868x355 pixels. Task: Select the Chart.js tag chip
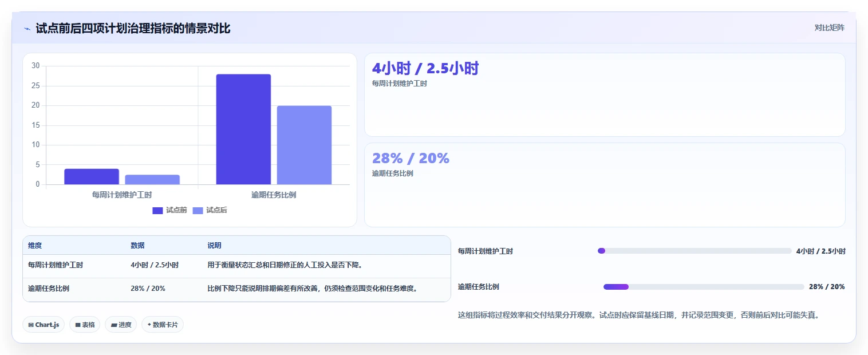[44, 325]
